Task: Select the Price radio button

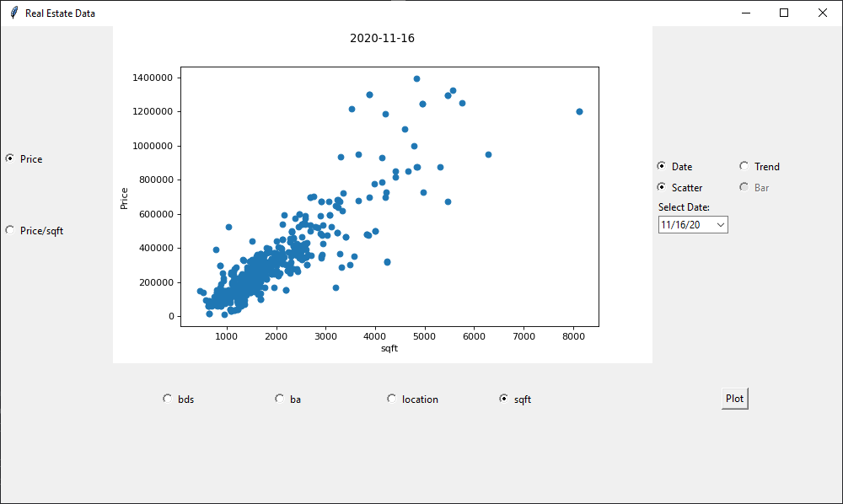Action: 9,158
